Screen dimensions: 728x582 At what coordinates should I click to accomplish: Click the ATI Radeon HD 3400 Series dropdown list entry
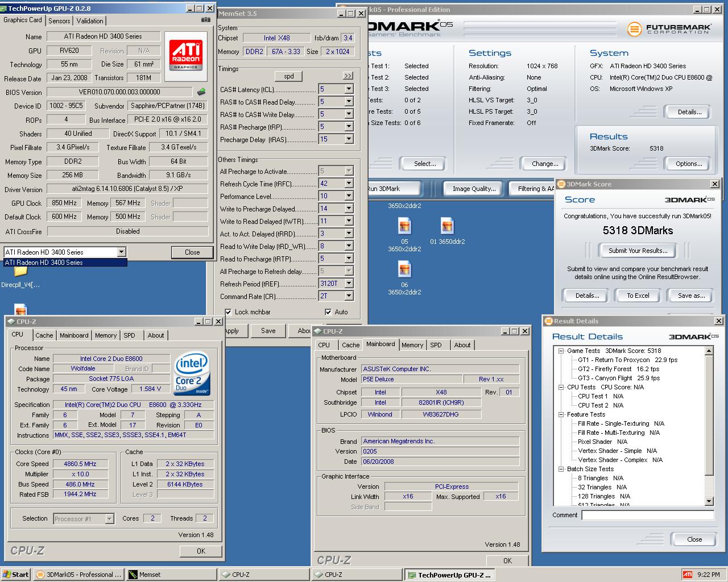tap(65, 263)
